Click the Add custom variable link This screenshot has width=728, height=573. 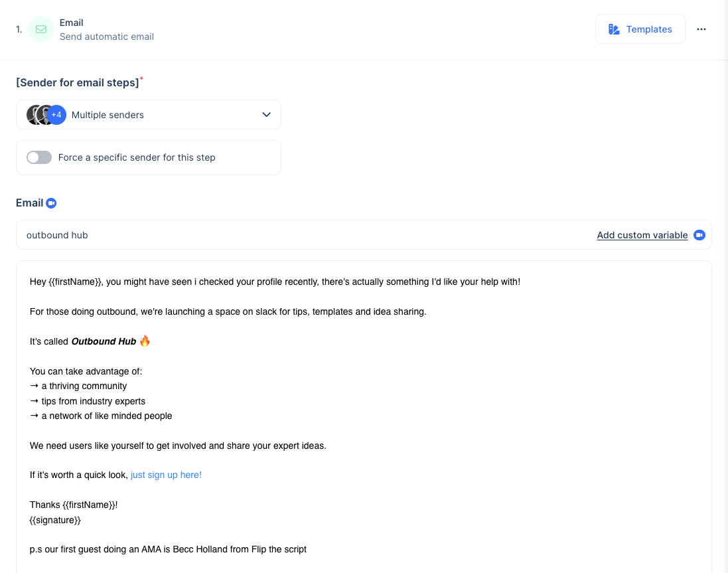(x=642, y=235)
